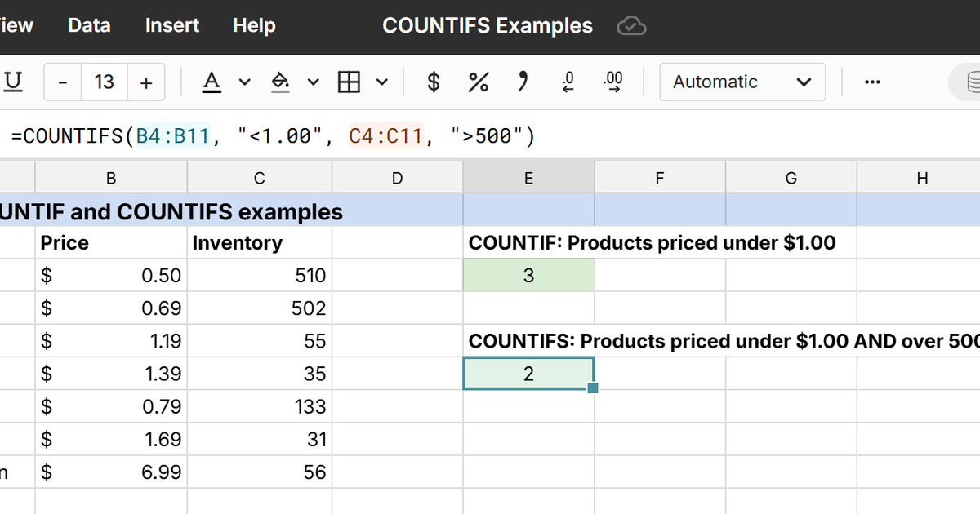Select column G header
This screenshot has height=514, width=980.
coord(791,178)
